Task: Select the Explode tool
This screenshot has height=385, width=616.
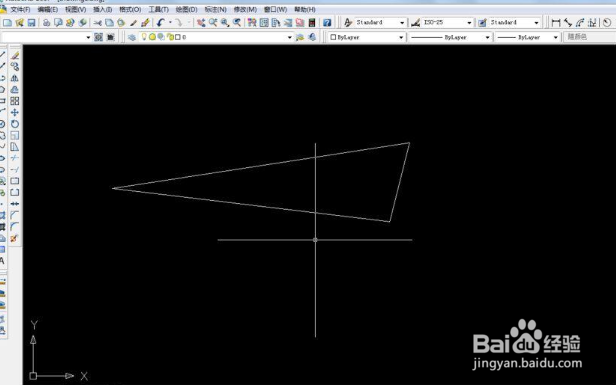Action: (x=15, y=238)
